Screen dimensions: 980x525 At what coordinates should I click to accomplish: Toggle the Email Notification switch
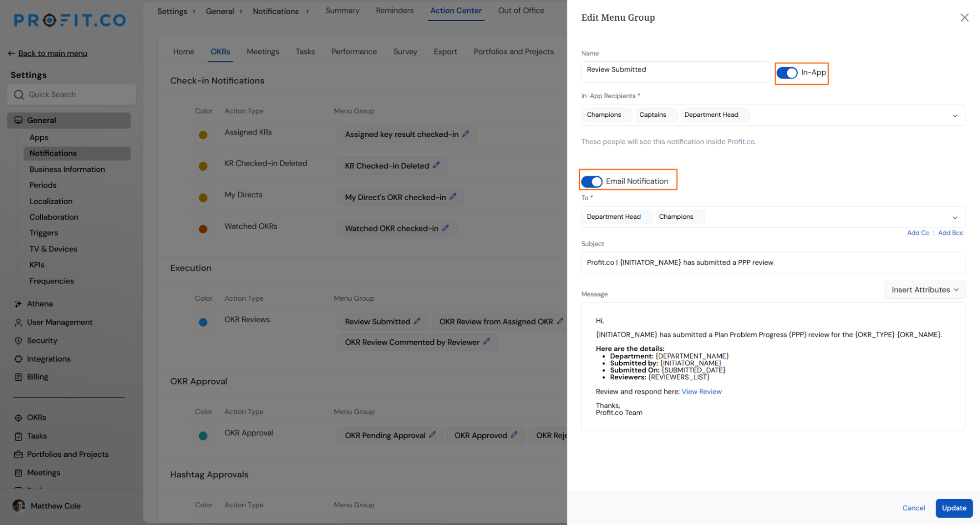(x=592, y=182)
